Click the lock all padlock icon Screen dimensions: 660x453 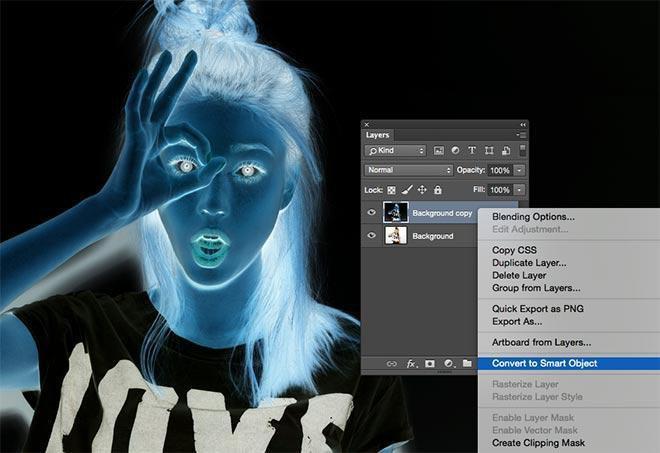point(437,190)
